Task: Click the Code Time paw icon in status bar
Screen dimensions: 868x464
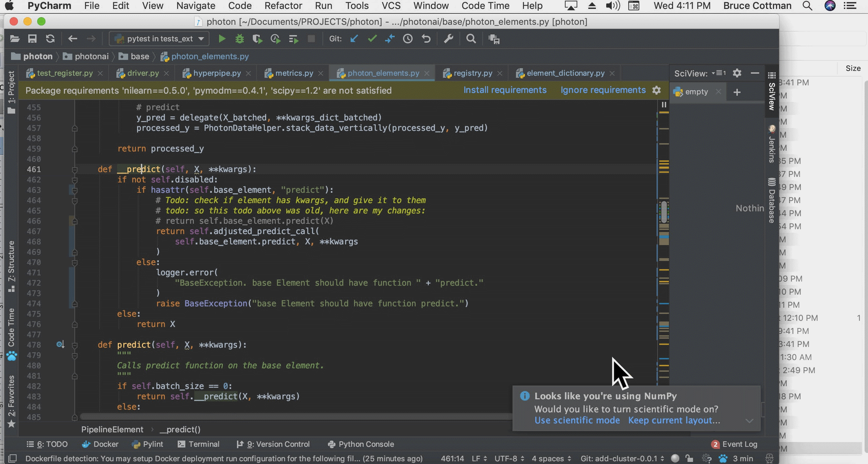Action: point(723,458)
